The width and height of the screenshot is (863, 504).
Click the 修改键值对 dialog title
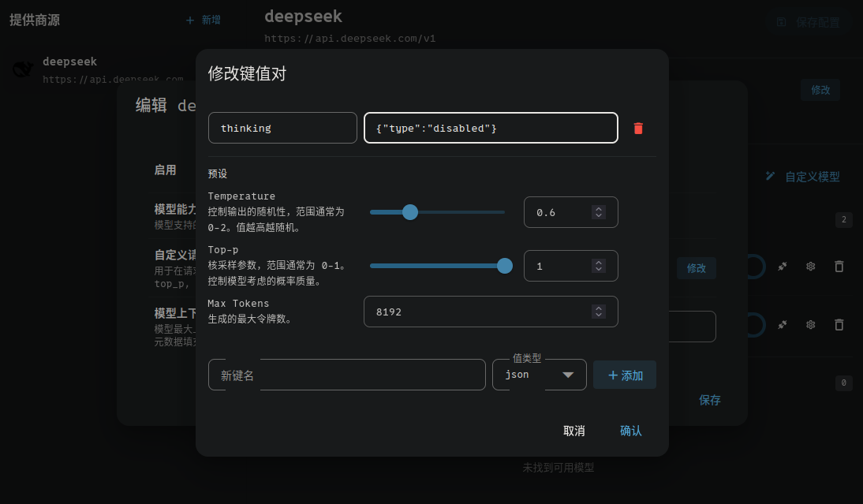[247, 73]
